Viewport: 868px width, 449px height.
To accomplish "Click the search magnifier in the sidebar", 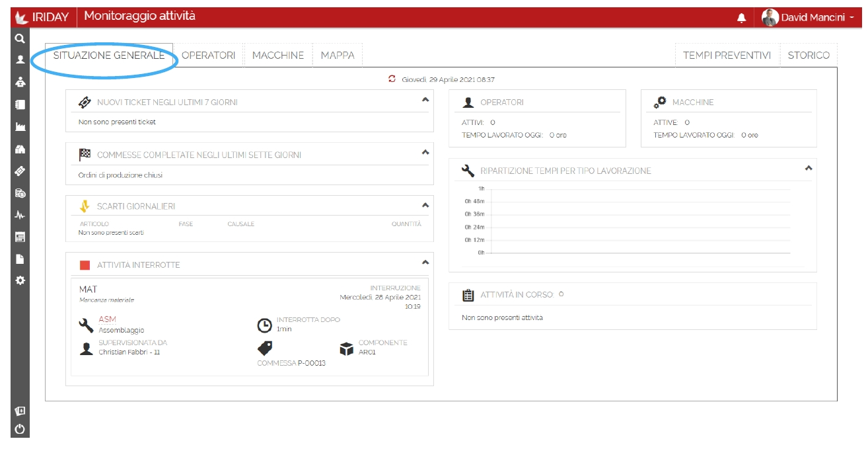I will 20,39.
